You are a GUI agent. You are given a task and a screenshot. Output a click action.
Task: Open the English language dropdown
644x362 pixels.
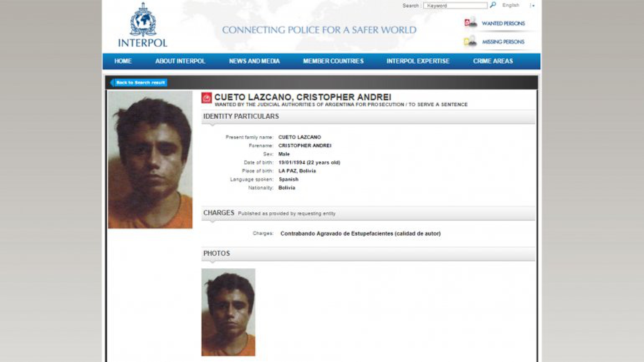511,5
